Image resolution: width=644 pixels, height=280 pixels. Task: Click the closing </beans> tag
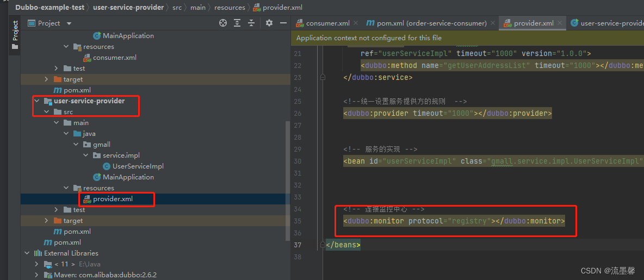coord(343,245)
